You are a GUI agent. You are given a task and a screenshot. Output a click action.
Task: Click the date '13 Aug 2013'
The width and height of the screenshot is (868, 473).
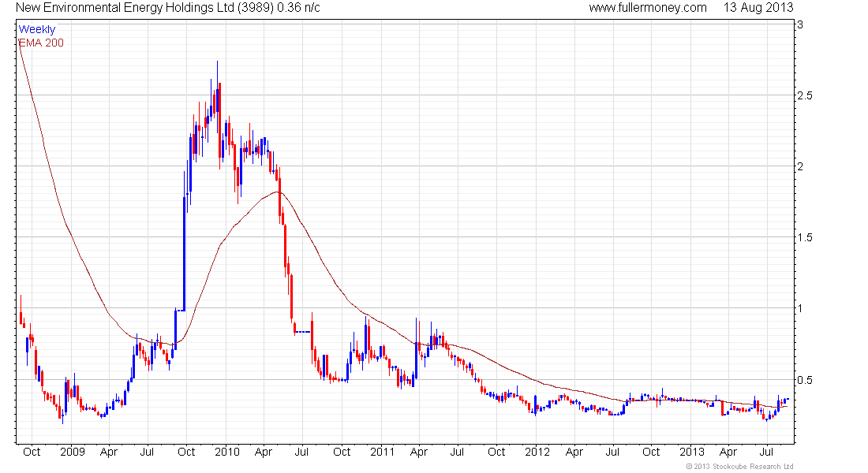pyautogui.click(x=758, y=8)
